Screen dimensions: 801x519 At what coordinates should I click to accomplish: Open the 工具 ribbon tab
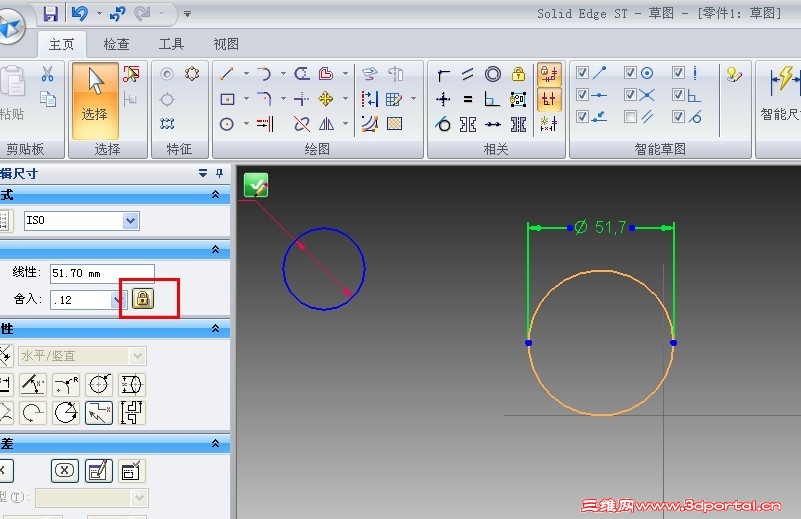(x=171, y=44)
